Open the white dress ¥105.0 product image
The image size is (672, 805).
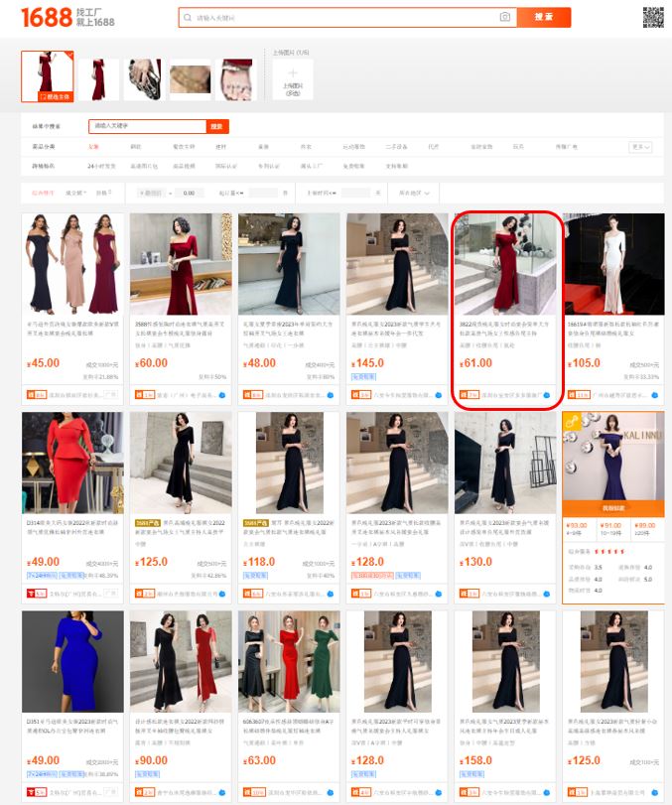[614, 264]
